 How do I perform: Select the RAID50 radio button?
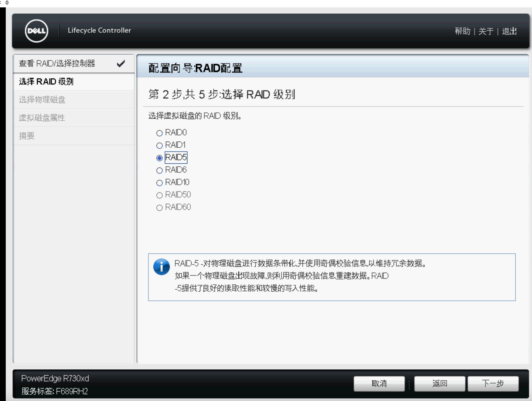[159, 195]
